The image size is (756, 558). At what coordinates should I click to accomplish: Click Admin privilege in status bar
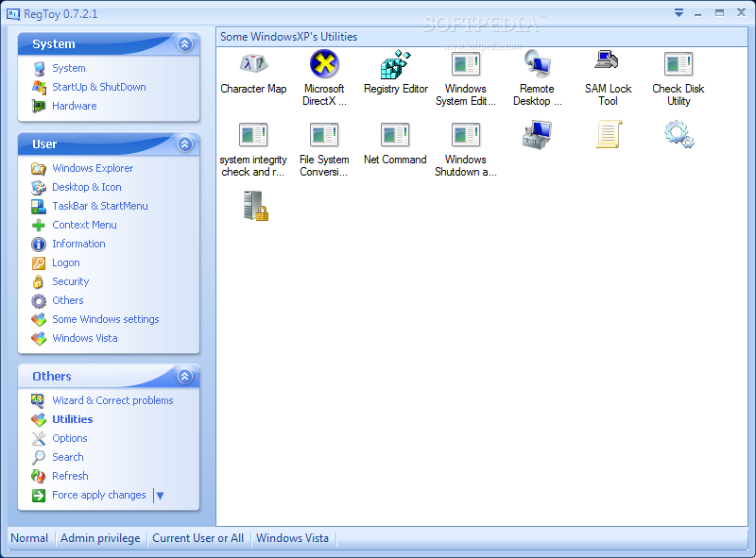coord(100,538)
